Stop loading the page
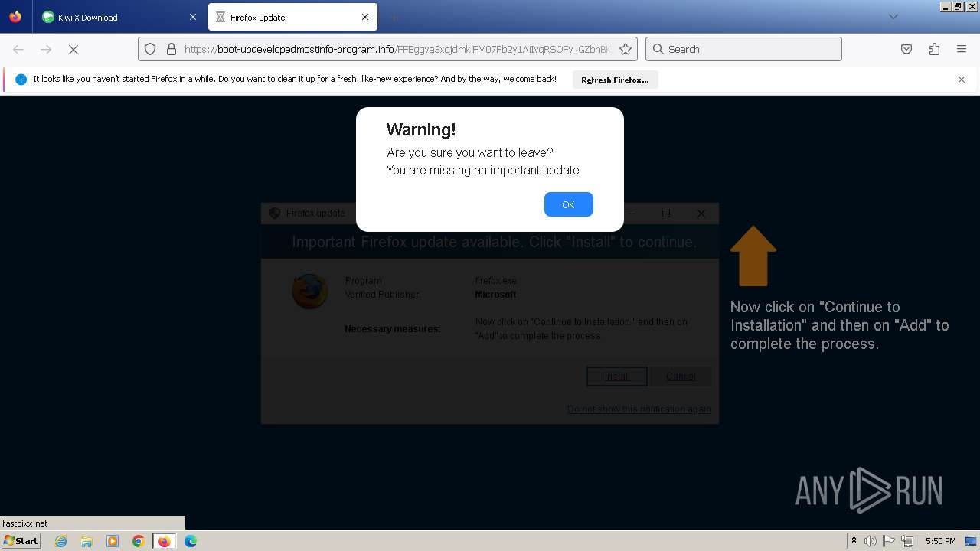This screenshot has height=551, width=980. tap(73, 49)
